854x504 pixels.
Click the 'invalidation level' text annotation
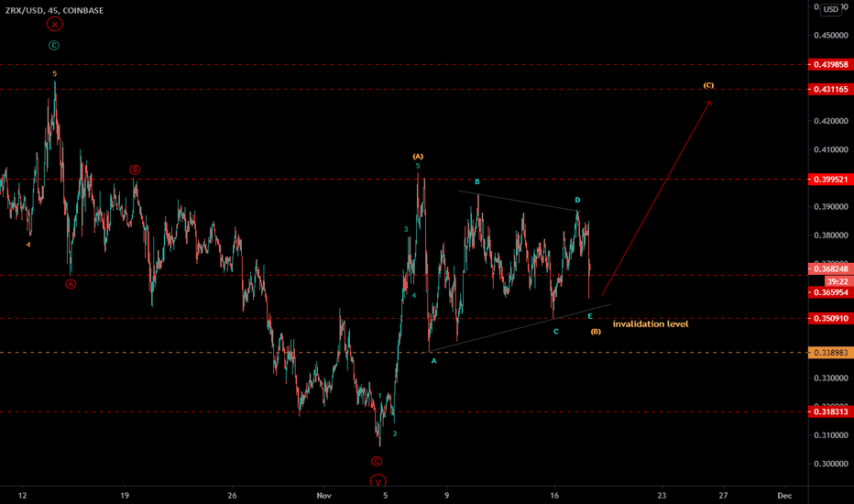tap(651, 324)
